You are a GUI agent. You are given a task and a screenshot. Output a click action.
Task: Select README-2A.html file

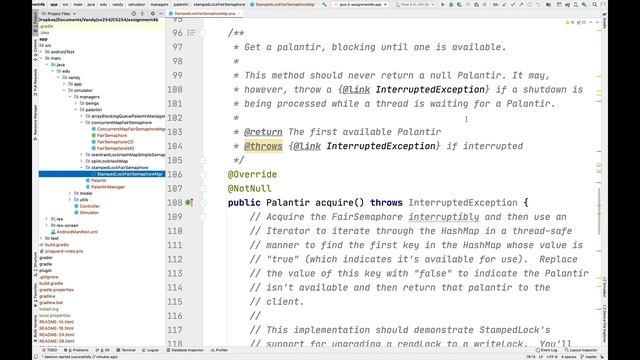pyautogui.click(x=56, y=335)
